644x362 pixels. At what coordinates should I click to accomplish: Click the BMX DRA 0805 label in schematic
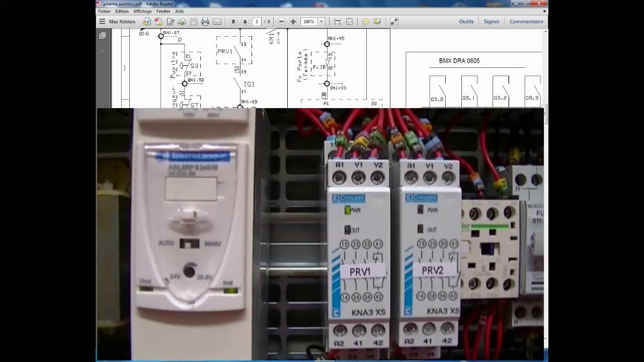point(459,61)
